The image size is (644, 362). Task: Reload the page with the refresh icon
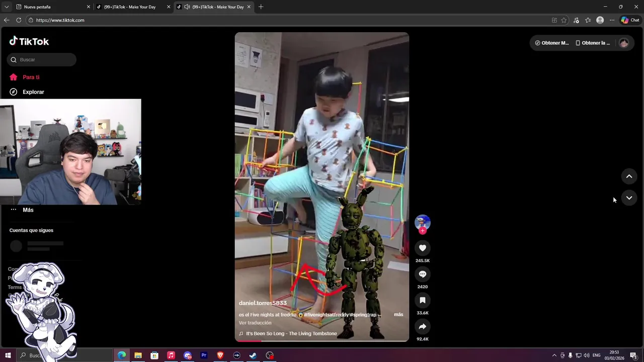tap(19, 20)
